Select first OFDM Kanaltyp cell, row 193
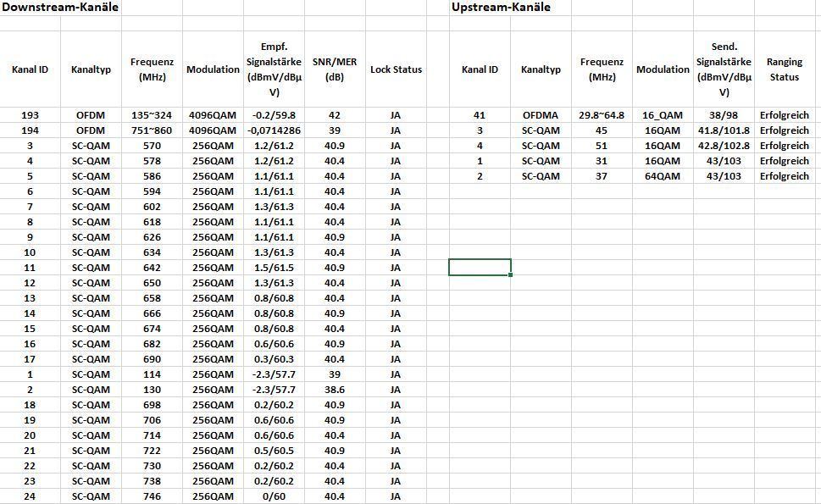The height and width of the screenshot is (504, 821). click(92, 115)
